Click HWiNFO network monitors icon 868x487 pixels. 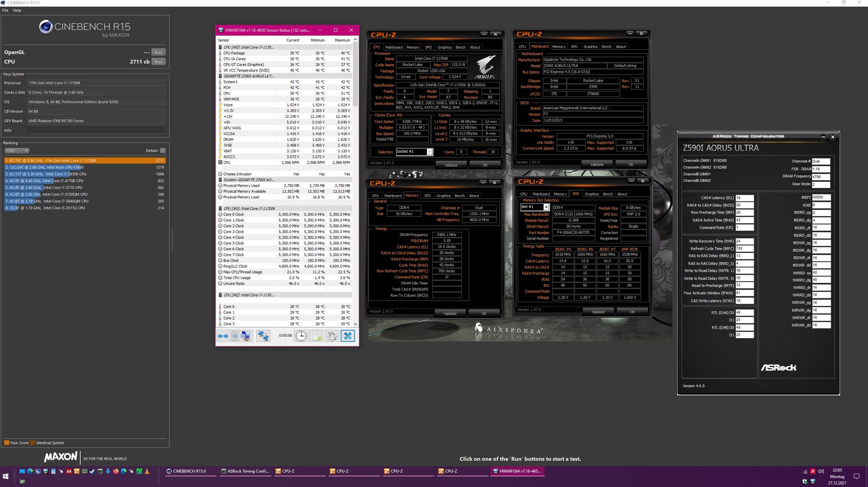(263, 336)
